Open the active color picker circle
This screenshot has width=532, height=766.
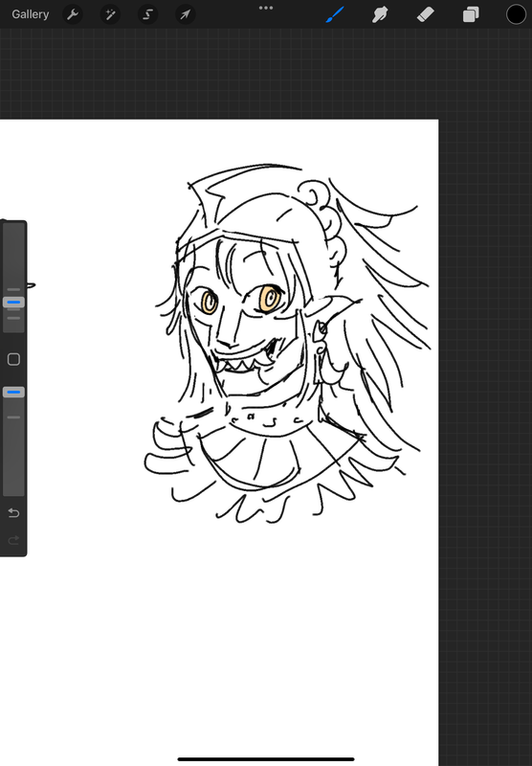516,14
